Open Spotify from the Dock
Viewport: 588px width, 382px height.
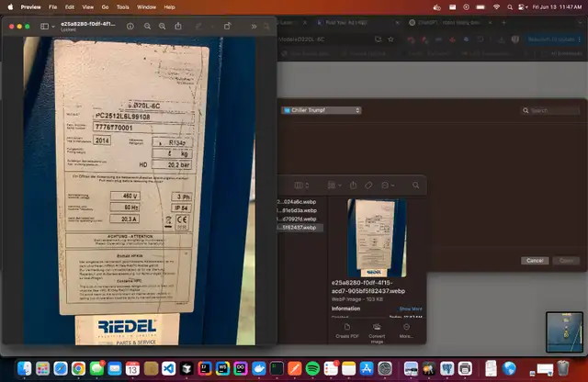tap(312, 369)
